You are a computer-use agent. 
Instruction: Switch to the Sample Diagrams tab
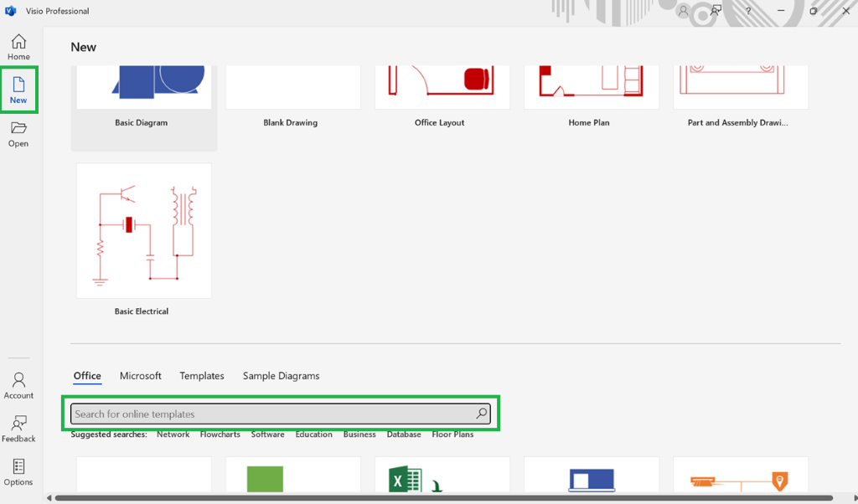tap(282, 376)
